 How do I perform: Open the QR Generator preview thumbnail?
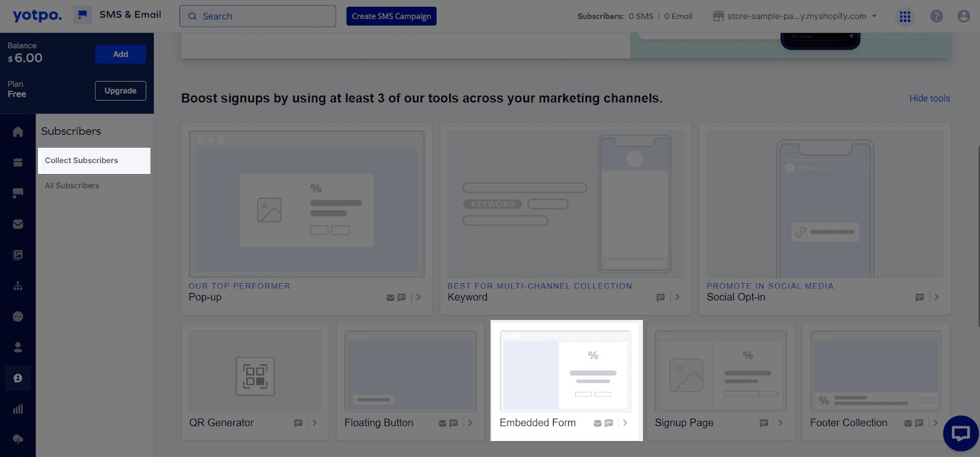(255, 371)
